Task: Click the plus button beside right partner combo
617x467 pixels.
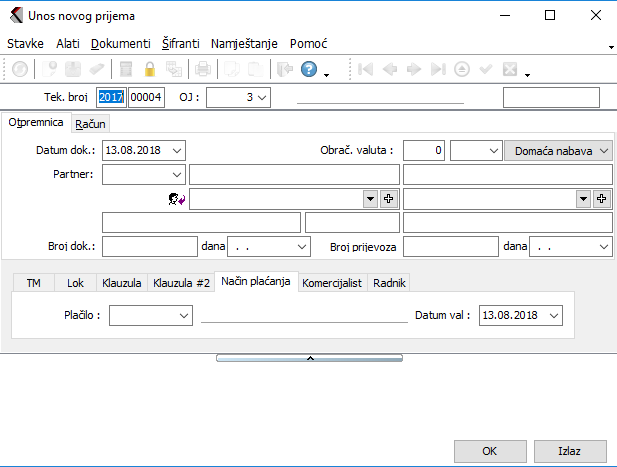Action: pos(602,199)
